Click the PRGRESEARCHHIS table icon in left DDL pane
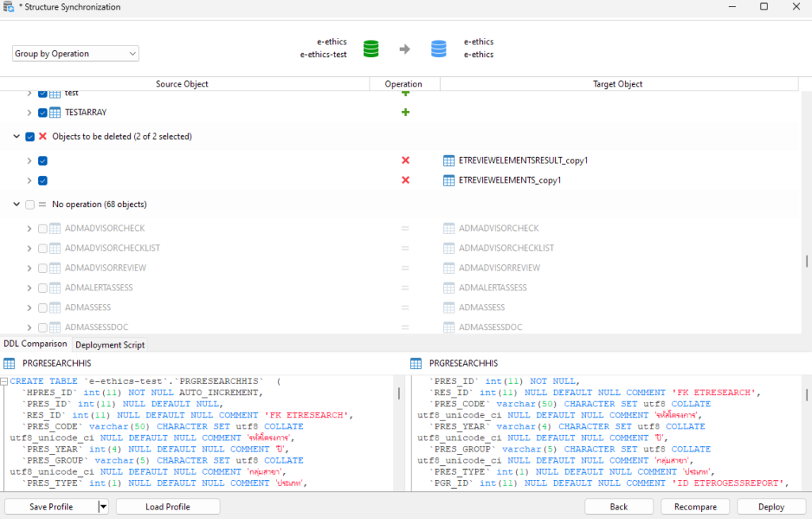 click(x=10, y=363)
